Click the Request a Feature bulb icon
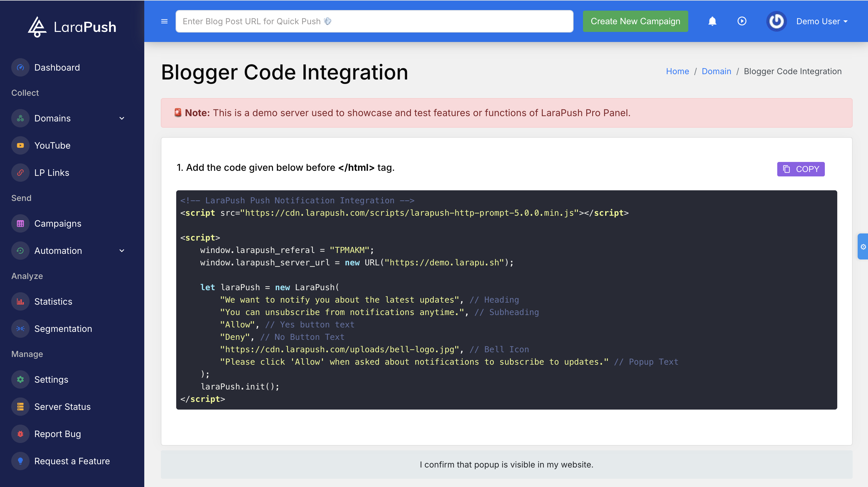The width and height of the screenshot is (868, 487). point(21,461)
